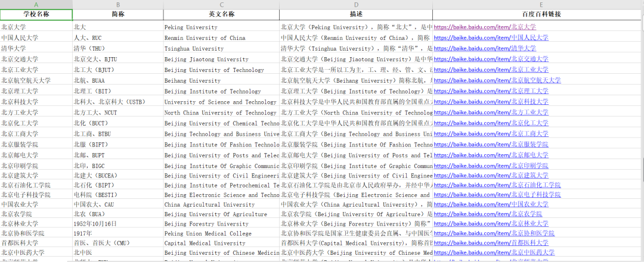Open the Baidu Baike link for 北京林业大学
This screenshot has height=262, width=644.
click(x=491, y=224)
